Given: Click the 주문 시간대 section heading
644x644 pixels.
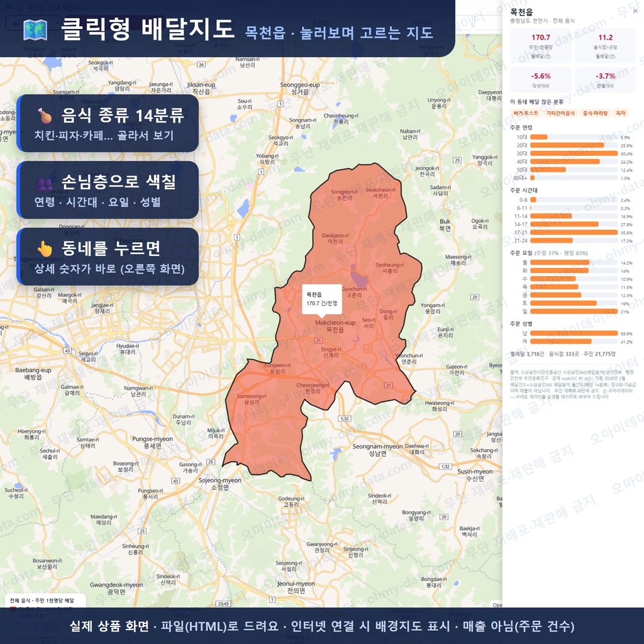Looking at the screenshot, I should point(524,190).
